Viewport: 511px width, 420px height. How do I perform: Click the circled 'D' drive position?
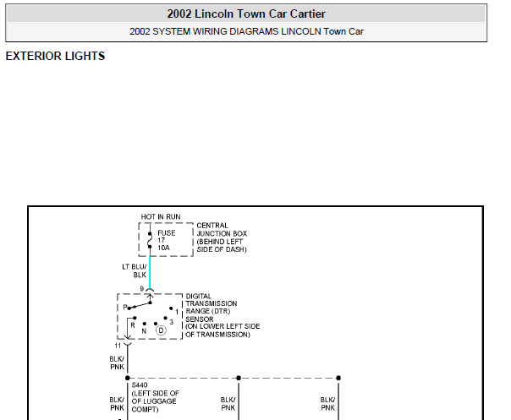point(161,330)
